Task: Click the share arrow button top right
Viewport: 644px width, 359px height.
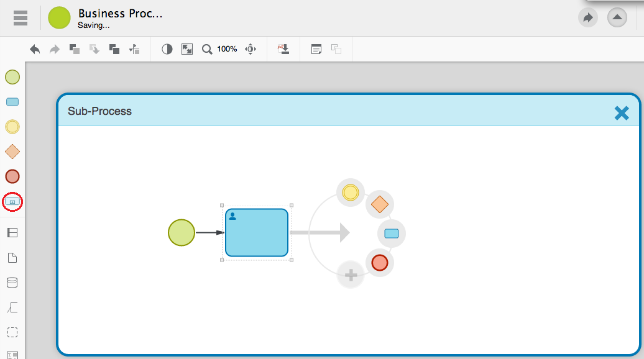Action: click(x=587, y=18)
